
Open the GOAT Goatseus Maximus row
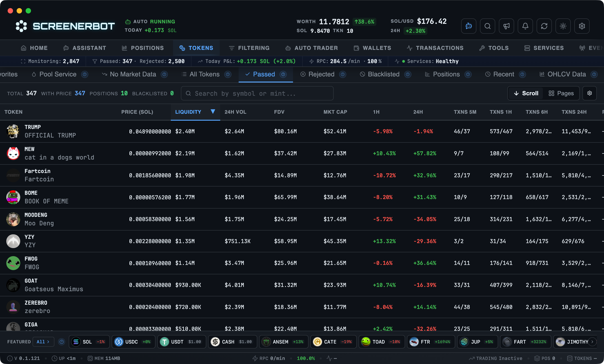click(302, 285)
